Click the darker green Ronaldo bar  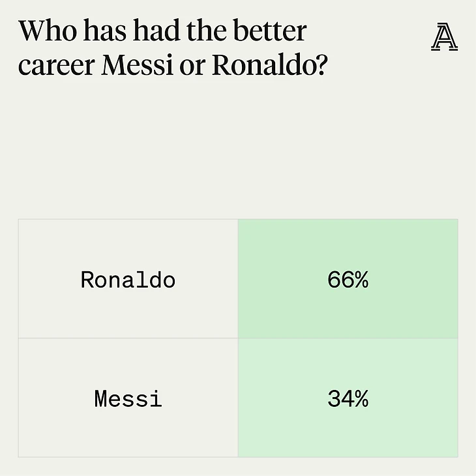[x=348, y=278]
